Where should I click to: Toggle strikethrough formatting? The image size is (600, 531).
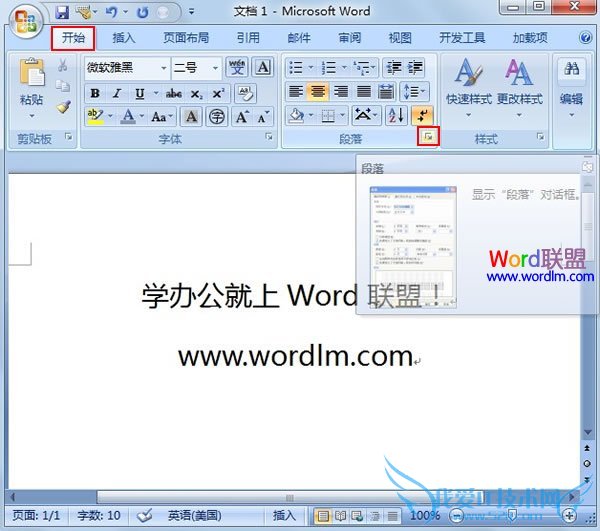point(173,93)
